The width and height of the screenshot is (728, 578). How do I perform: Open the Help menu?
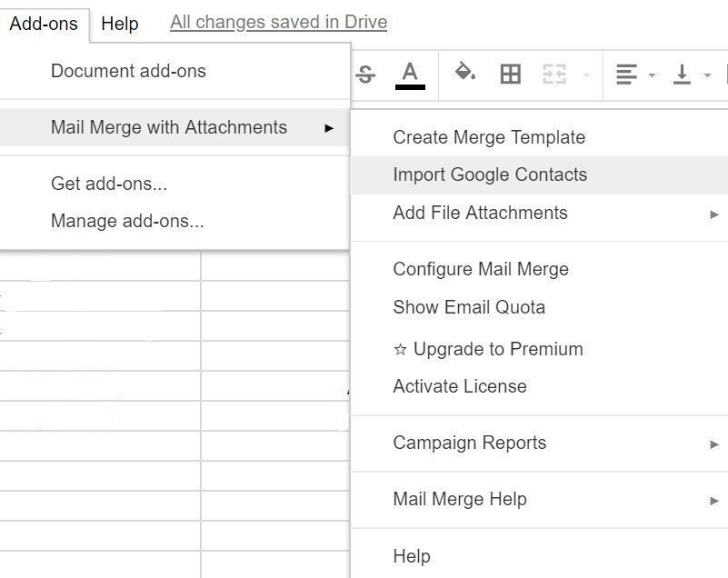tap(119, 24)
